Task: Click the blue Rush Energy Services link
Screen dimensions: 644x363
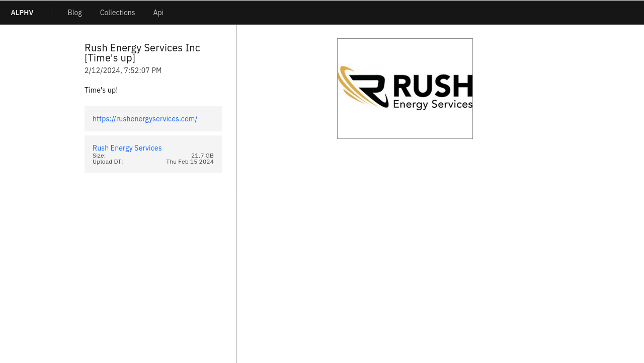Action: coord(127,148)
